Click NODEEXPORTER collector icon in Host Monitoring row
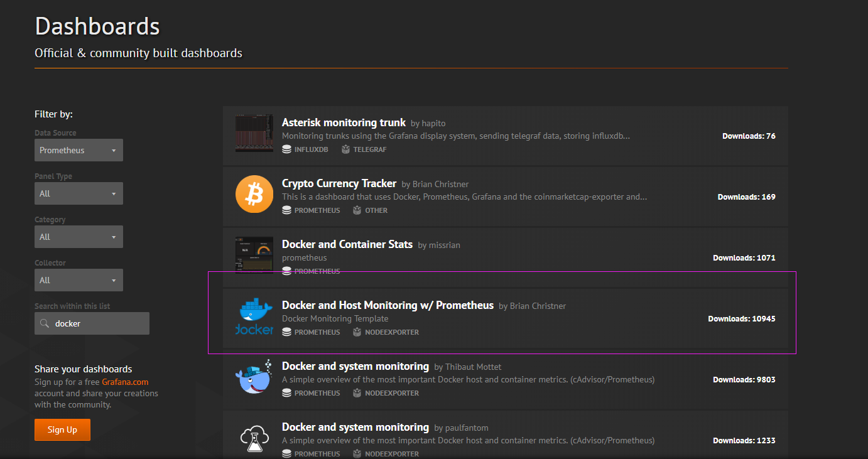The width and height of the screenshot is (868, 459). [x=357, y=332]
